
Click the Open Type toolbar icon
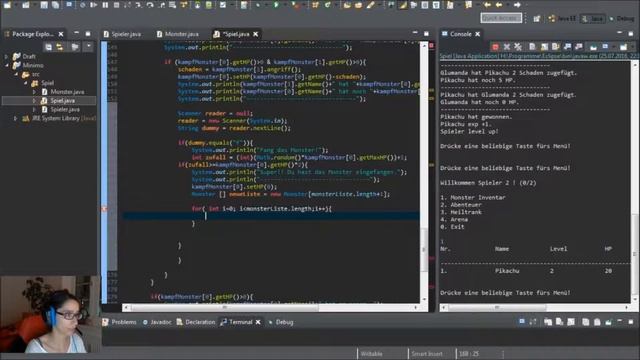tap(347, 5)
